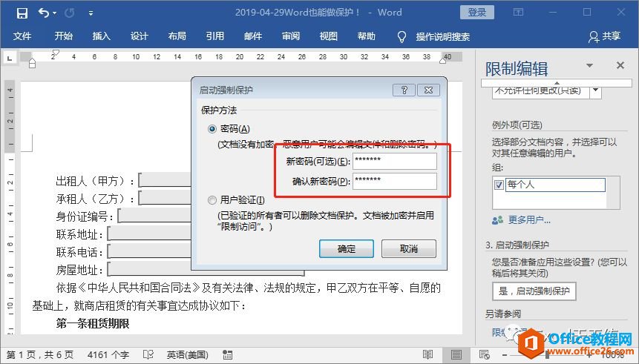
Task: Click the 新密码(可选) password field
Action: click(x=395, y=161)
